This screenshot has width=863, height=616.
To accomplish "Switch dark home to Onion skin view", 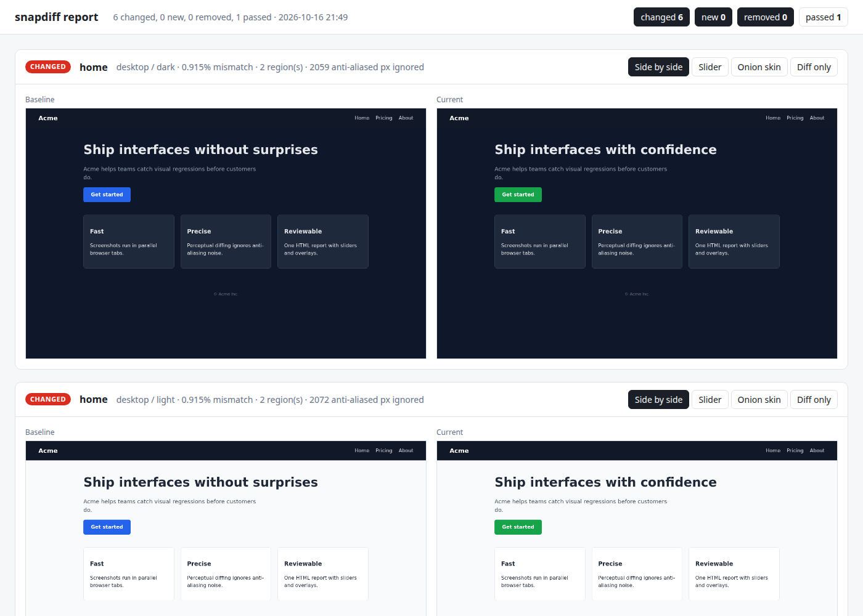I will (x=759, y=67).
